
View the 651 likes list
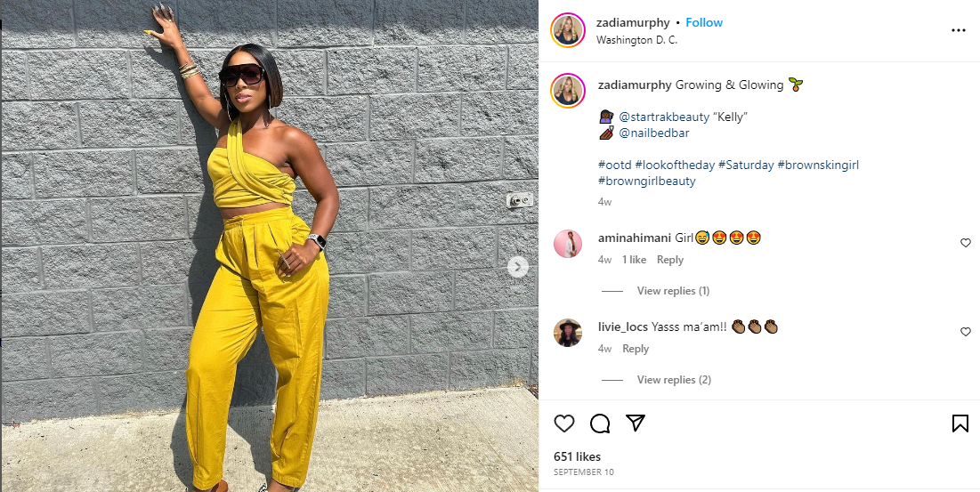coord(577,456)
